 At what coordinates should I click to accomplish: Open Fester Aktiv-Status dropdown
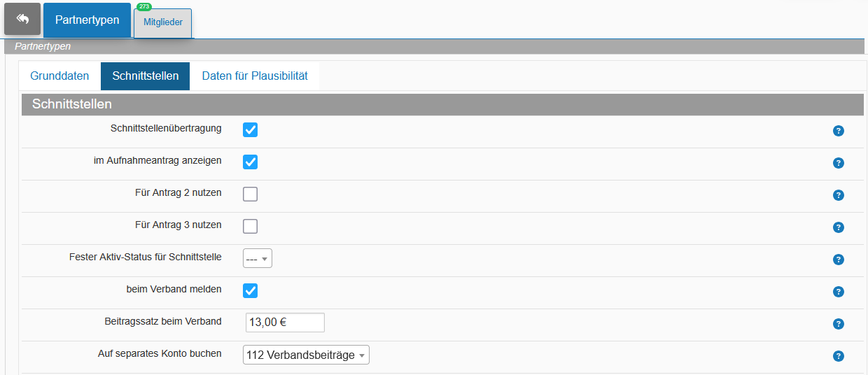(258, 258)
